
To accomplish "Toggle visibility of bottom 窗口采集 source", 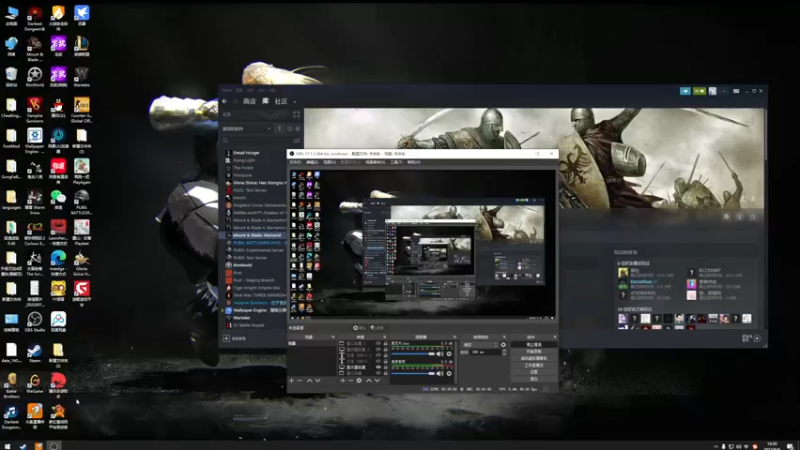I will (378, 373).
